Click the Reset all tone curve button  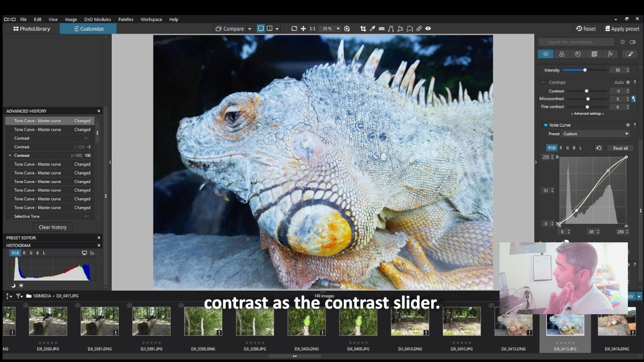tap(620, 148)
